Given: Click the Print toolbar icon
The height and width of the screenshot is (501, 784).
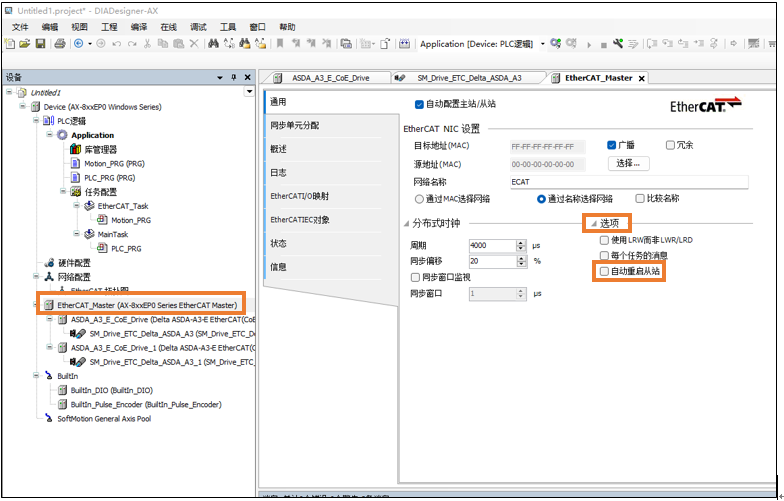Looking at the screenshot, I should (x=60, y=44).
